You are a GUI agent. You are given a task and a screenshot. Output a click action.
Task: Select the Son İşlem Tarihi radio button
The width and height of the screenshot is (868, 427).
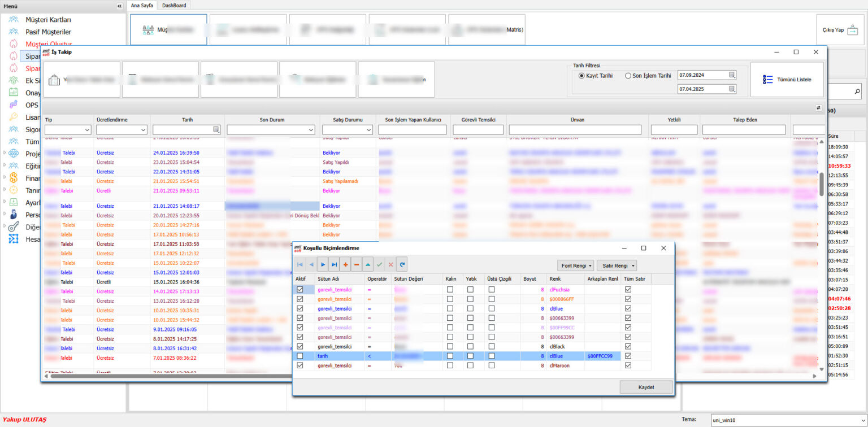point(628,76)
